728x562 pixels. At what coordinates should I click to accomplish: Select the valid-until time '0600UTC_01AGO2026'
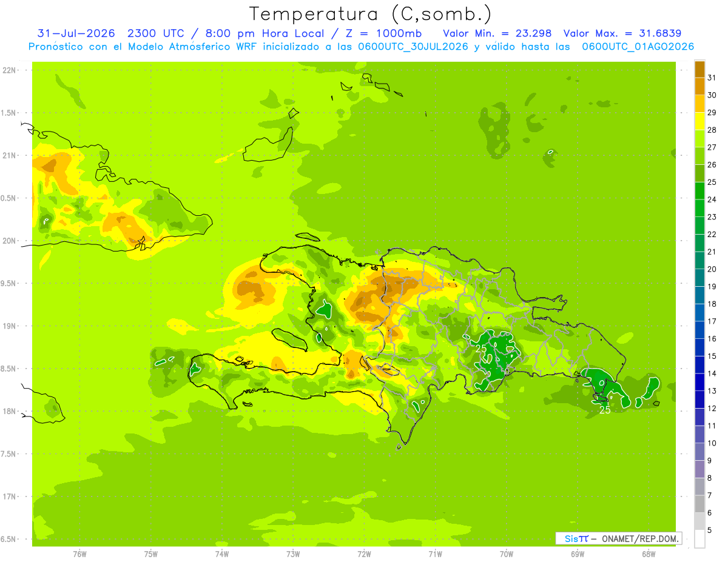638,47
